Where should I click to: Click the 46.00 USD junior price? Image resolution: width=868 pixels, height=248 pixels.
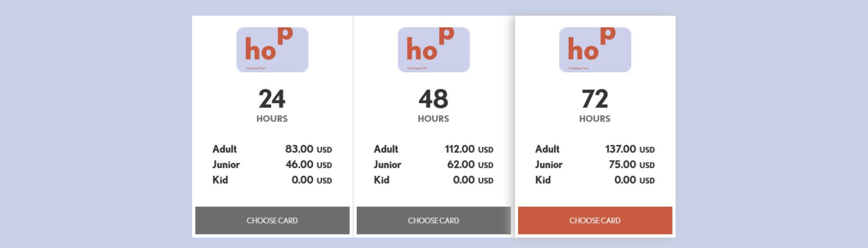[x=308, y=165]
